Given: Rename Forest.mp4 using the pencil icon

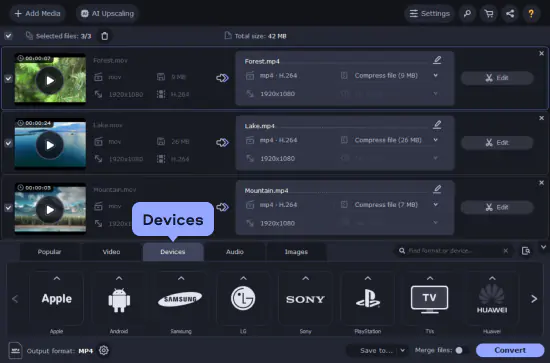Looking at the screenshot, I should [x=437, y=60].
